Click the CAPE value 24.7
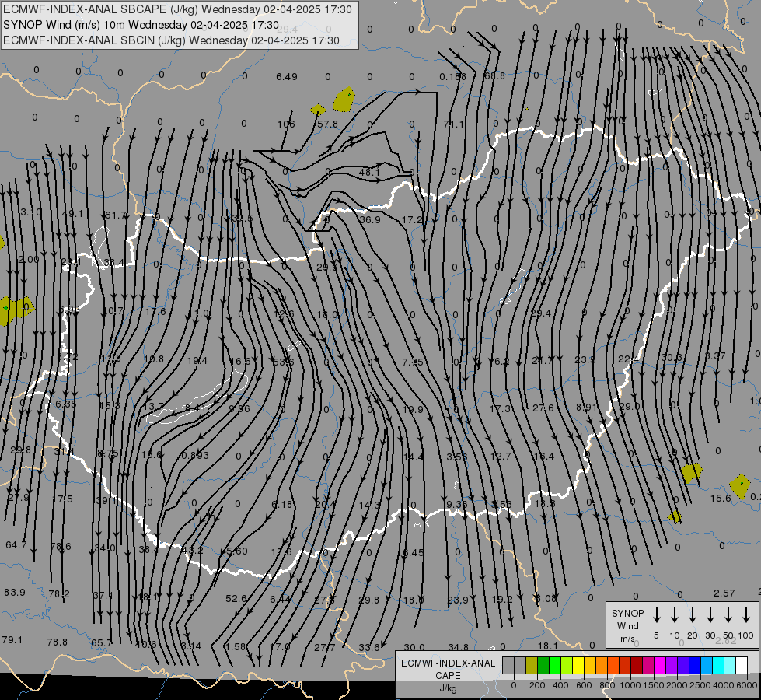This screenshot has width=761, height=700. pos(542,360)
